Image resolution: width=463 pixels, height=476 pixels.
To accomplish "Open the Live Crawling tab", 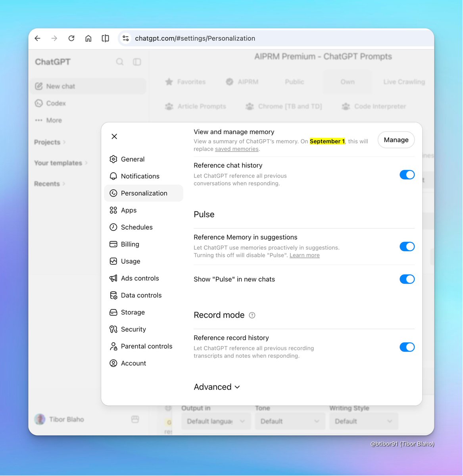I will (404, 82).
